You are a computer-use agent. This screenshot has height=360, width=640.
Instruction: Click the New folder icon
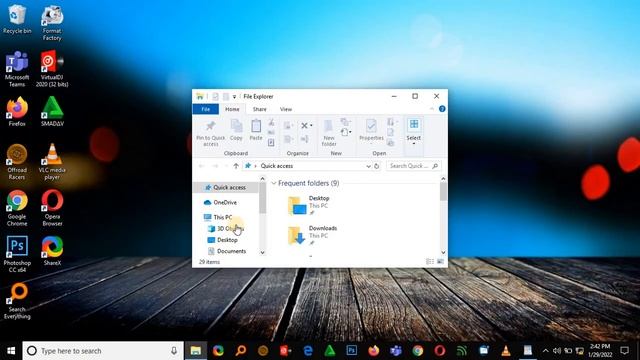click(x=329, y=133)
